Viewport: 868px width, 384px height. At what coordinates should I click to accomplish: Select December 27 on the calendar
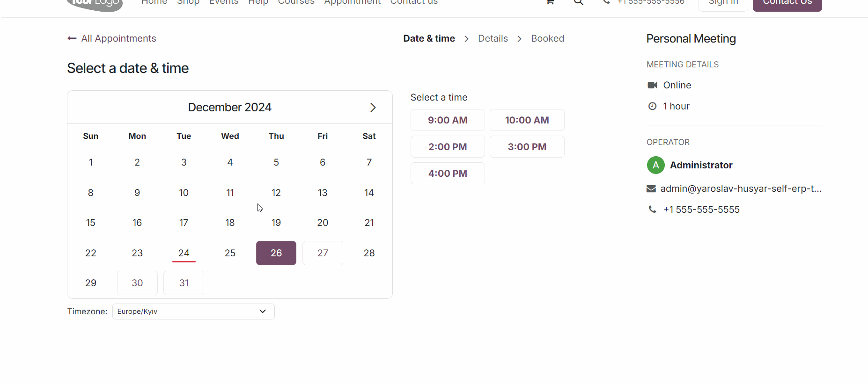pos(323,253)
